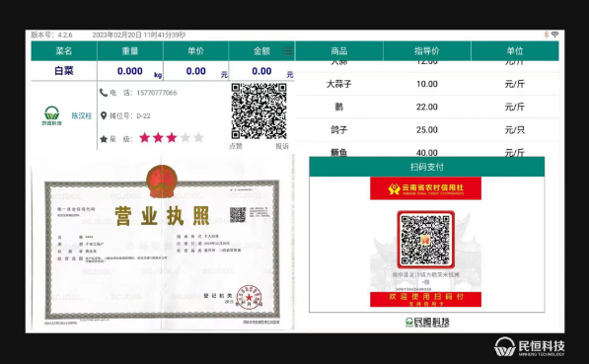Click the product name 白菜
589x364 pixels.
click(x=64, y=71)
